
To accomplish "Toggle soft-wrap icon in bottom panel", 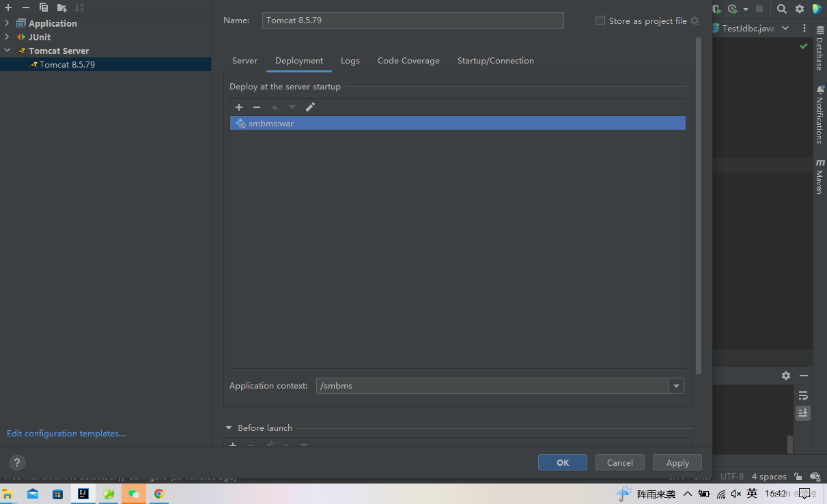I will (x=803, y=395).
